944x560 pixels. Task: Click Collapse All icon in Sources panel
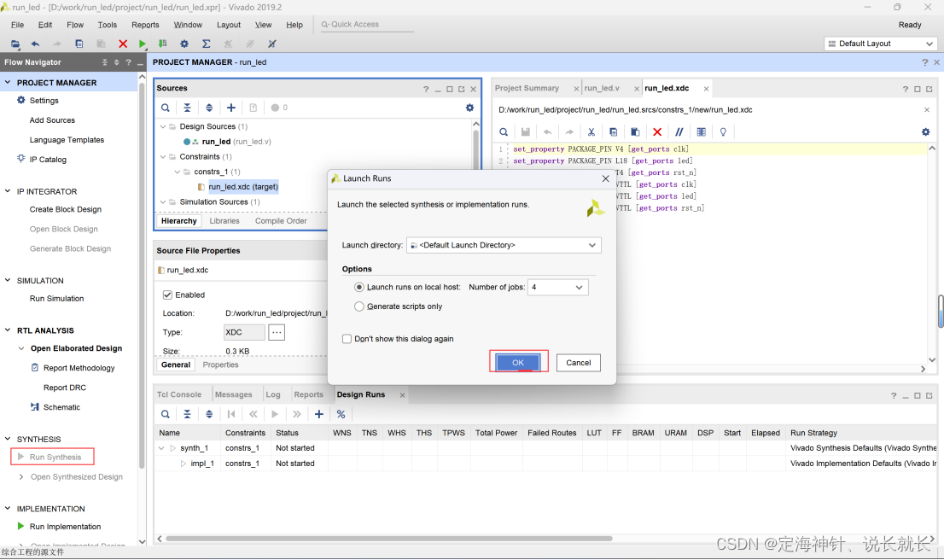pos(187,108)
